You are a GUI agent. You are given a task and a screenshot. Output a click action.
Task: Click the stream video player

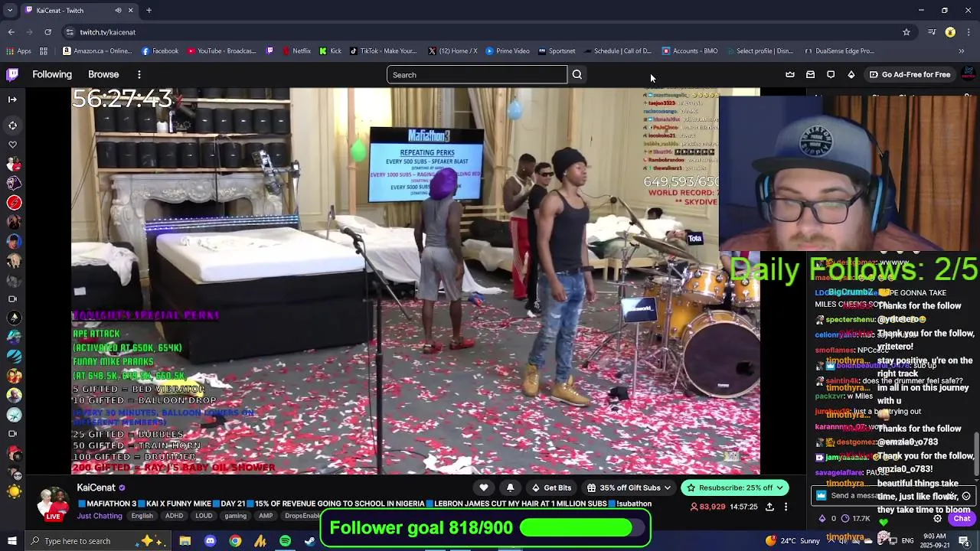pos(416,281)
